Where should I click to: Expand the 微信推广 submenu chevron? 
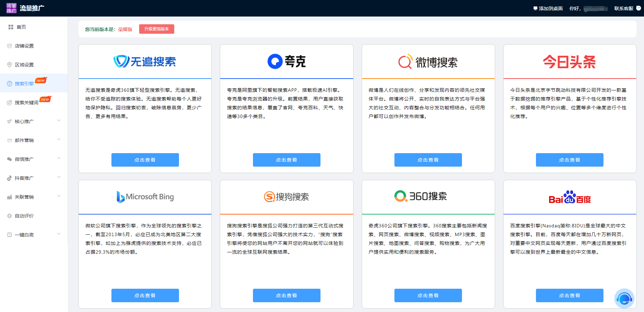(x=59, y=159)
